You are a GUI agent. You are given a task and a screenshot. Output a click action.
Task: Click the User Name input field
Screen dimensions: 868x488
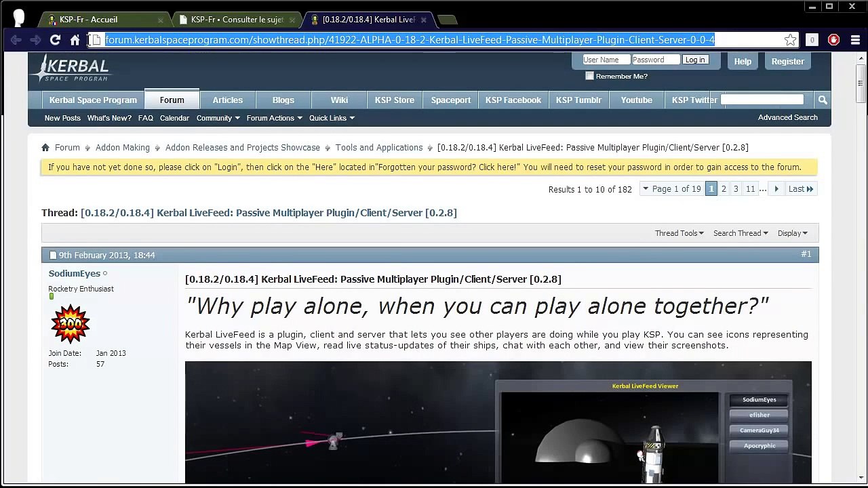coord(606,60)
